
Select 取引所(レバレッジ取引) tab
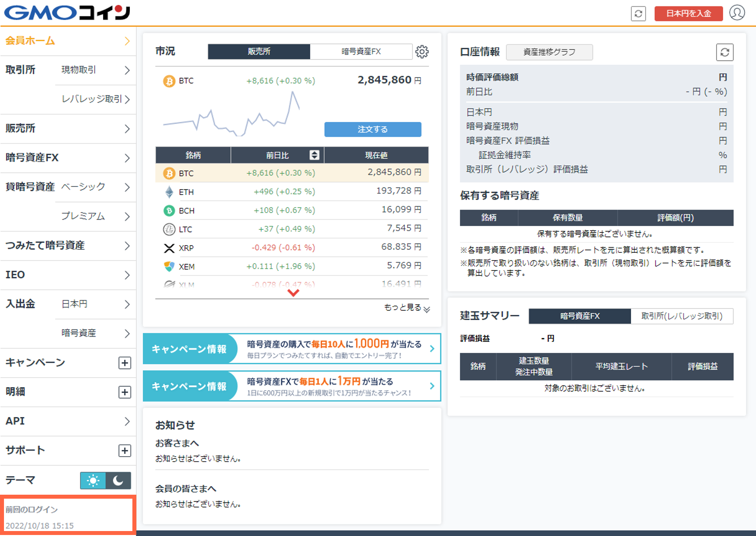(x=682, y=316)
